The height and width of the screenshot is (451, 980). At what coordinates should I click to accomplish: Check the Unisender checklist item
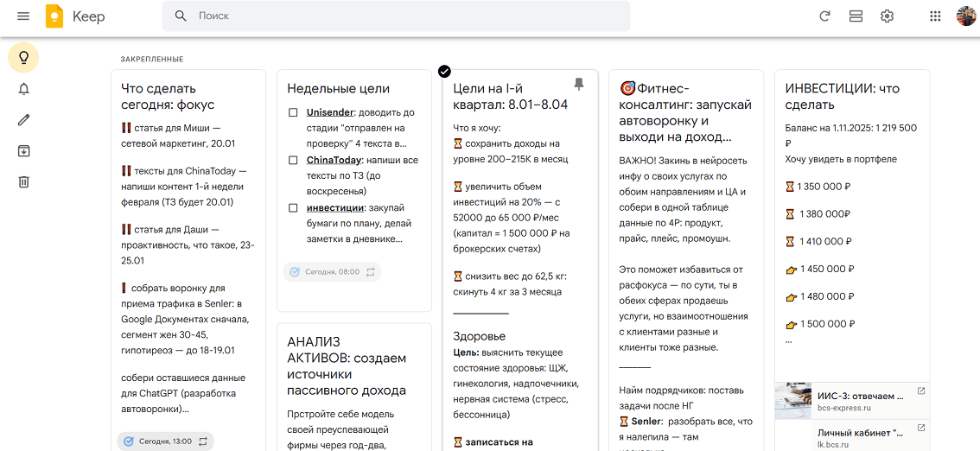click(x=294, y=112)
